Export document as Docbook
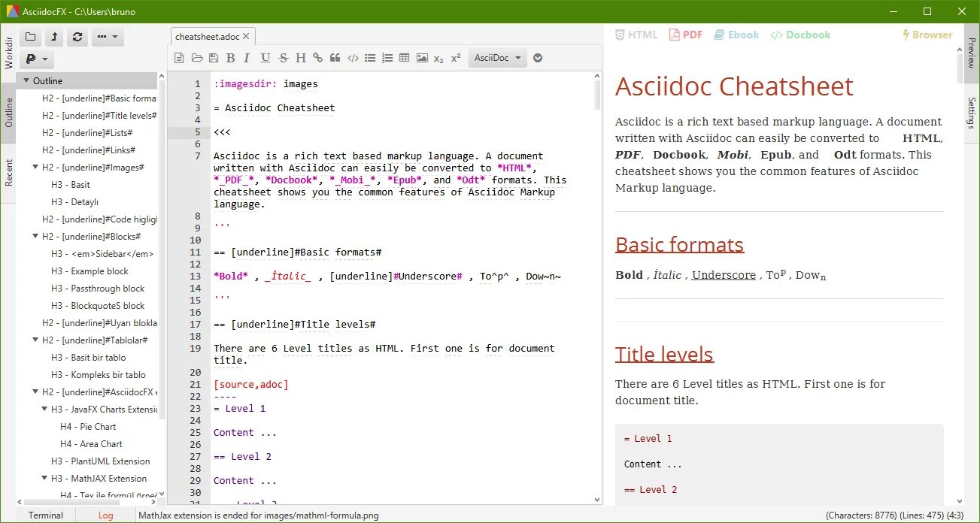The width and height of the screenshot is (980, 523). pyautogui.click(x=801, y=35)
